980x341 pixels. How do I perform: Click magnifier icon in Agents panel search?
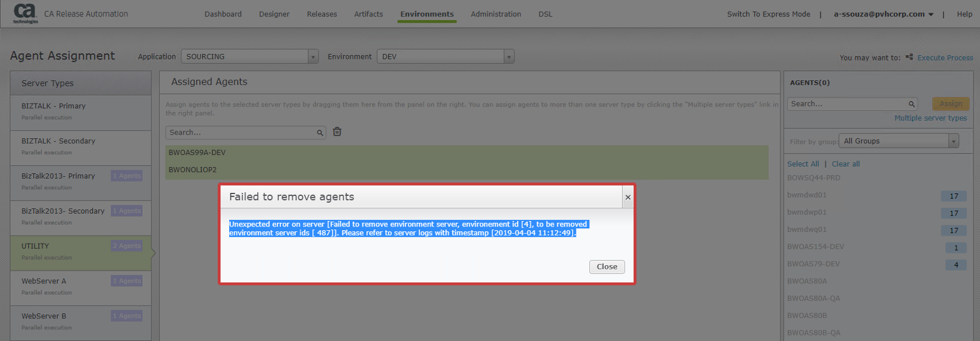coord(911,104)
